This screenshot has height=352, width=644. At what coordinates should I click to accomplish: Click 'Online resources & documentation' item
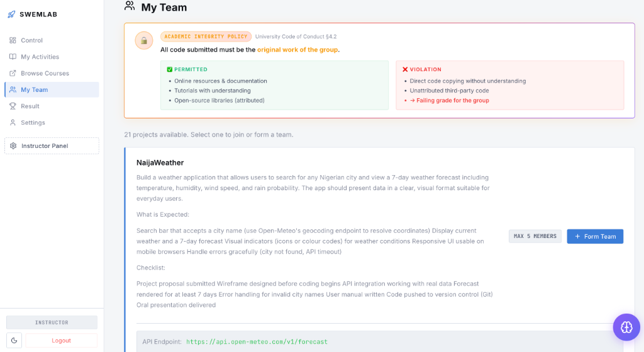pos(221,81)
